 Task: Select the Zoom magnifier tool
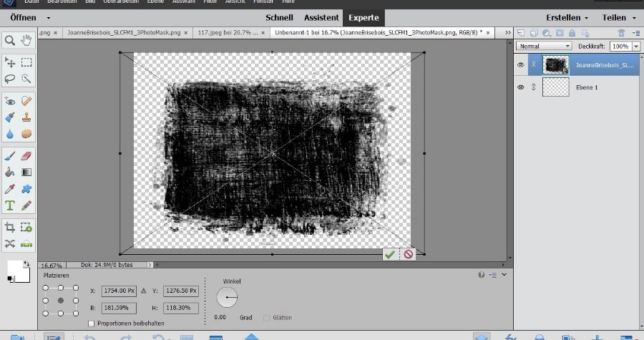(x=10, y=40)
